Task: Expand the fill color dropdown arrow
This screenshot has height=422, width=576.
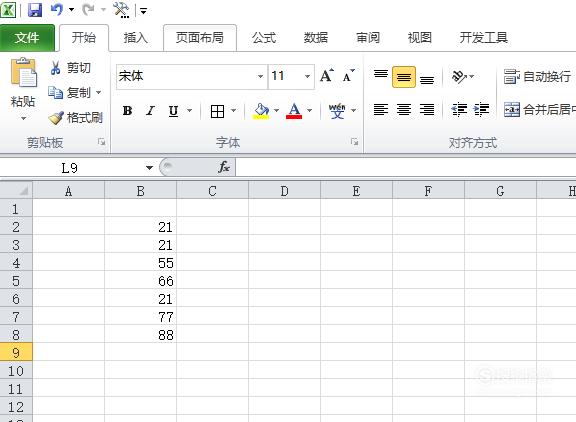Action: click(x=276, y=110)
